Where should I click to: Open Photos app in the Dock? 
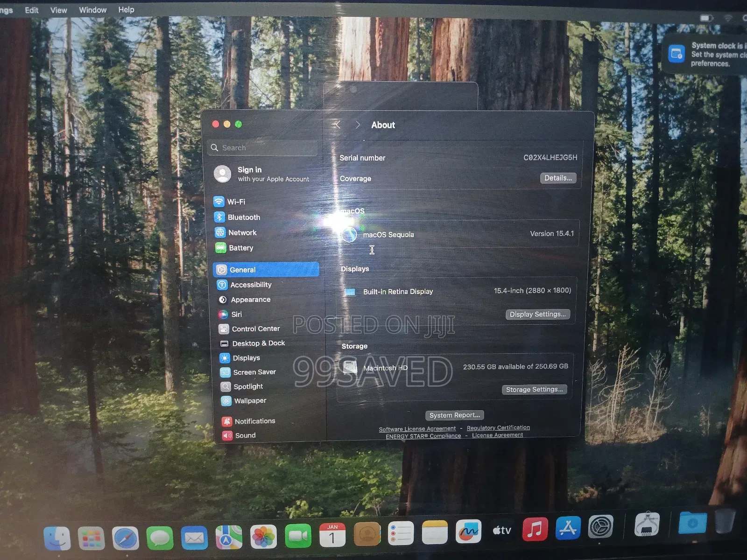point(263,537)
